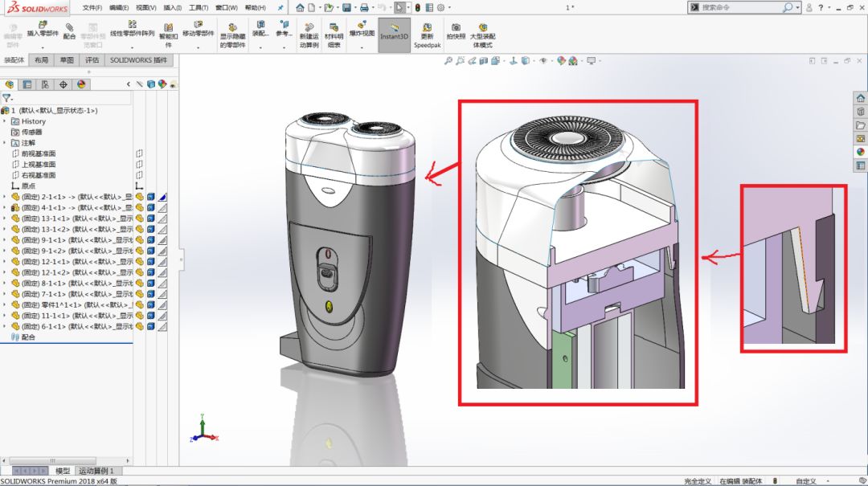Open the 工具(T) menu
This screenshot has height=486, width=868.
click(199, 8)
